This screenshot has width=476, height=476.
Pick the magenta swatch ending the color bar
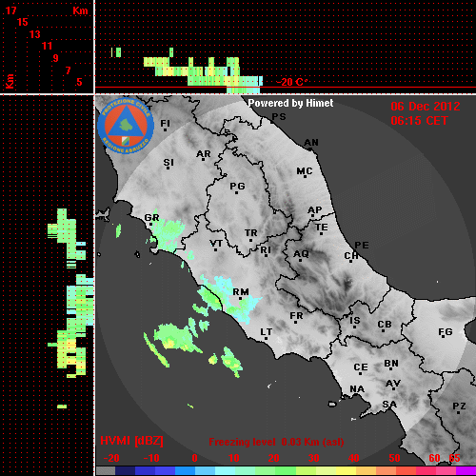pyautogui.click(x=466, y=470)
